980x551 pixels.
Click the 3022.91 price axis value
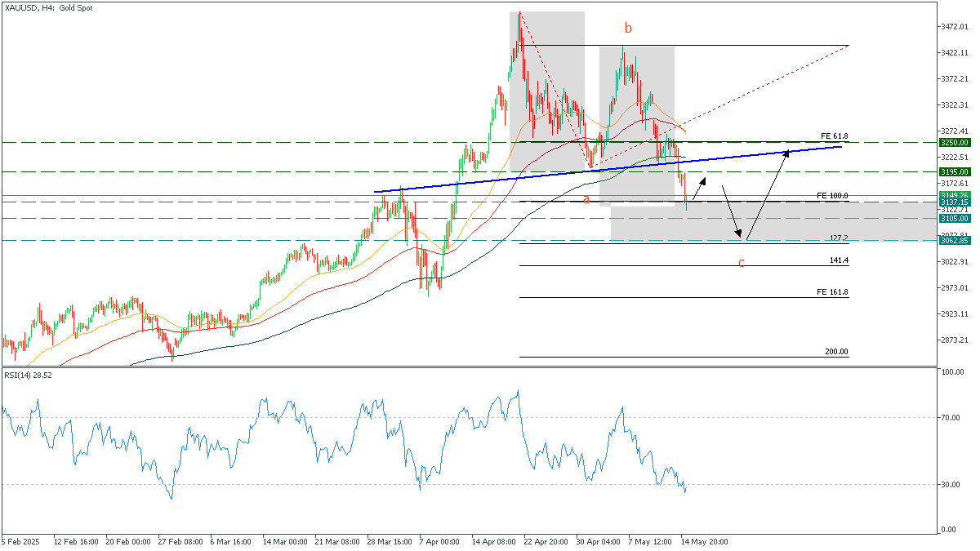click(954, 261)
